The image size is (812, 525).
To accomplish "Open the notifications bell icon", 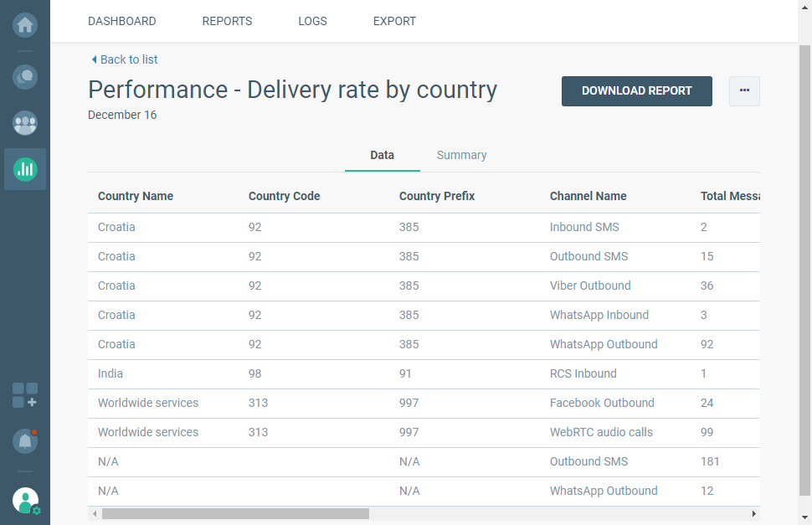I will coord(25,440).
